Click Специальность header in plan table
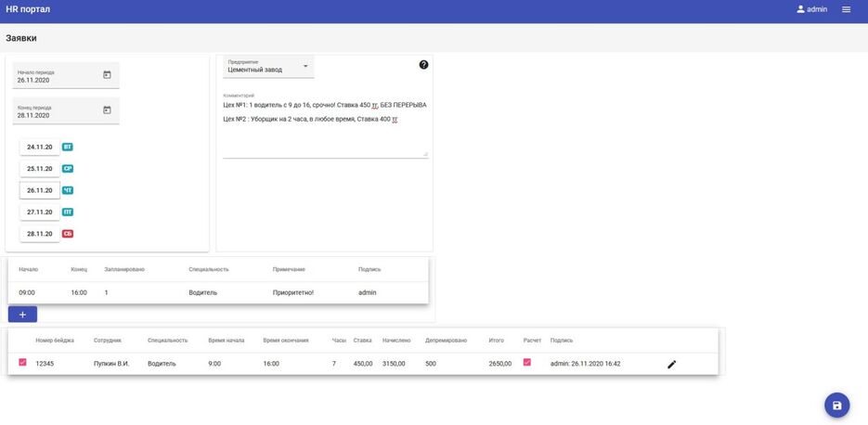Screen dimensions: 868x425 209,269
